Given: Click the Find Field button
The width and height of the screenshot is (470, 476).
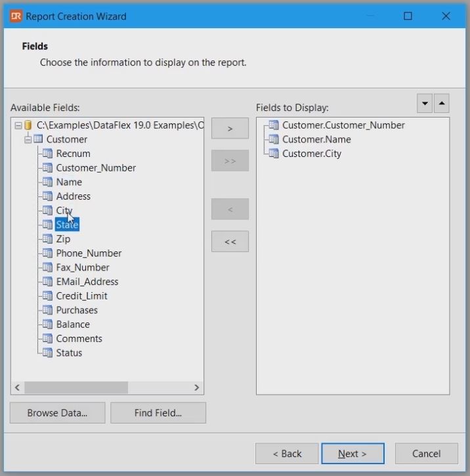Looking at the screenshot, I should tap(158, 413).
